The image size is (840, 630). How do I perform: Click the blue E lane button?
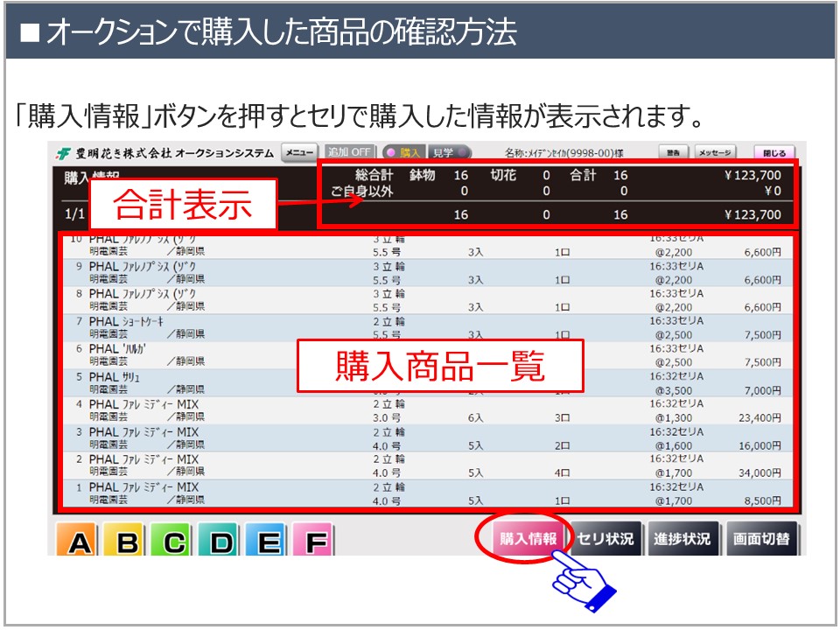click(x=269, y=542)
